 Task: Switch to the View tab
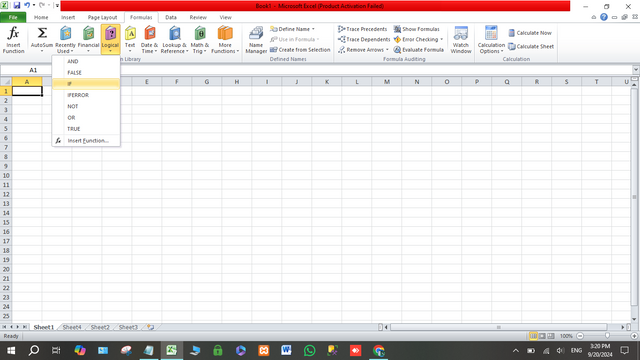(225, 17)
